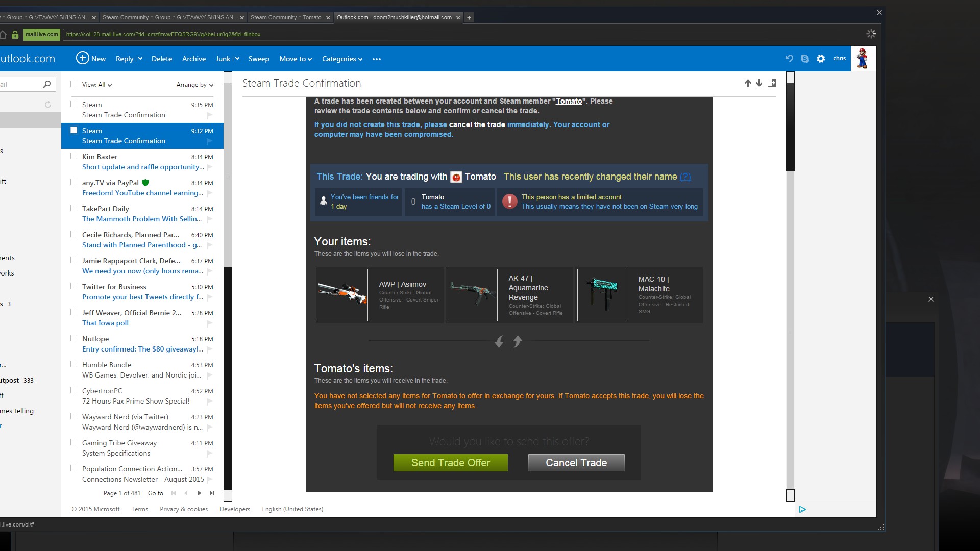Check the Kim Baxter email checkbox
This screenshot has width=980, height=551.
pos(74,156)
